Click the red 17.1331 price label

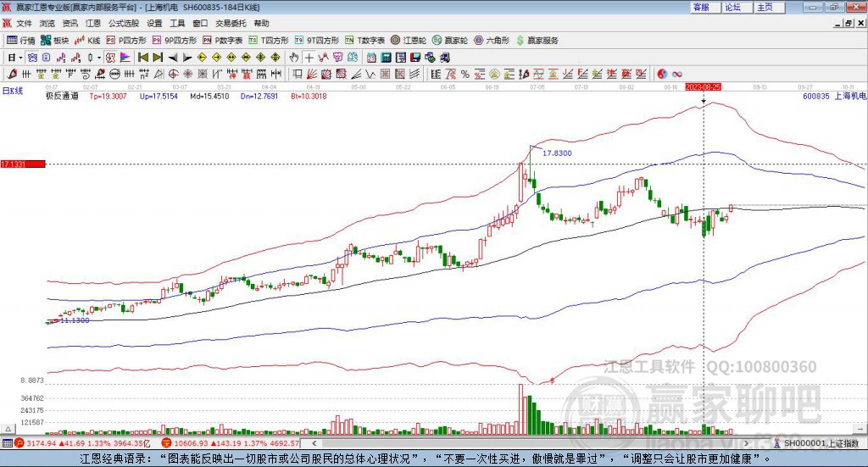click(23, 164)
